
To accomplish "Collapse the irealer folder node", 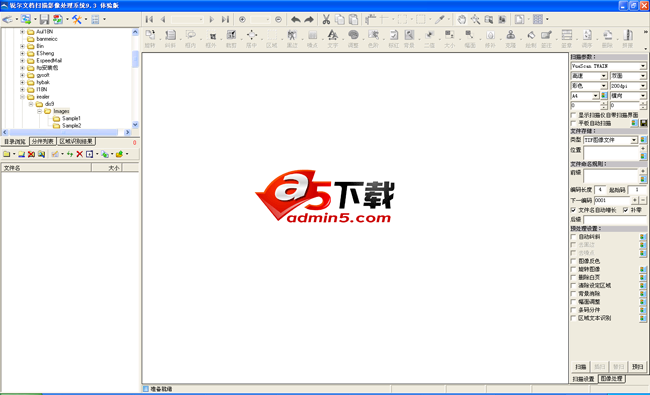I will pyautogui.click(x=22, y=97).
